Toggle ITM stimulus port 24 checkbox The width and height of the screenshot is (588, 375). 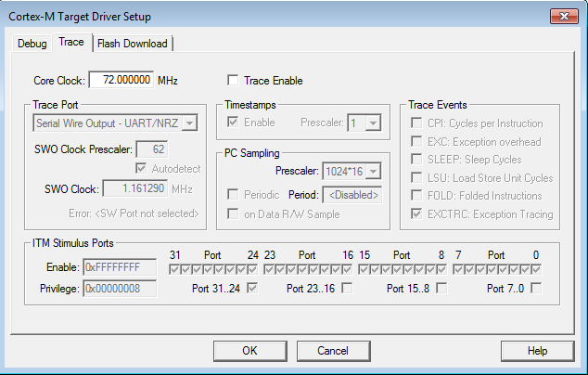[253, 269]
